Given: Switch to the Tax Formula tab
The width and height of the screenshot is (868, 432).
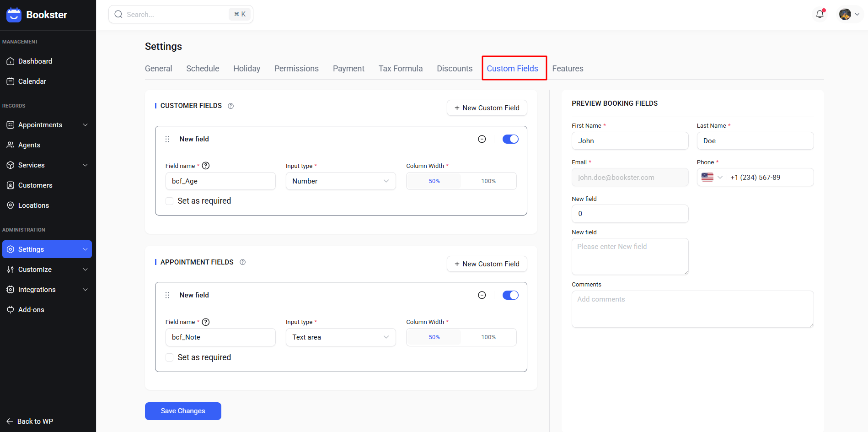Looking at the screenshot, I should click(400, 69).
